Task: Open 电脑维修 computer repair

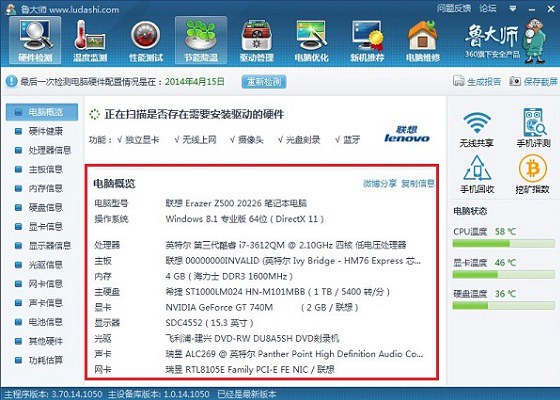Action: 422,40
